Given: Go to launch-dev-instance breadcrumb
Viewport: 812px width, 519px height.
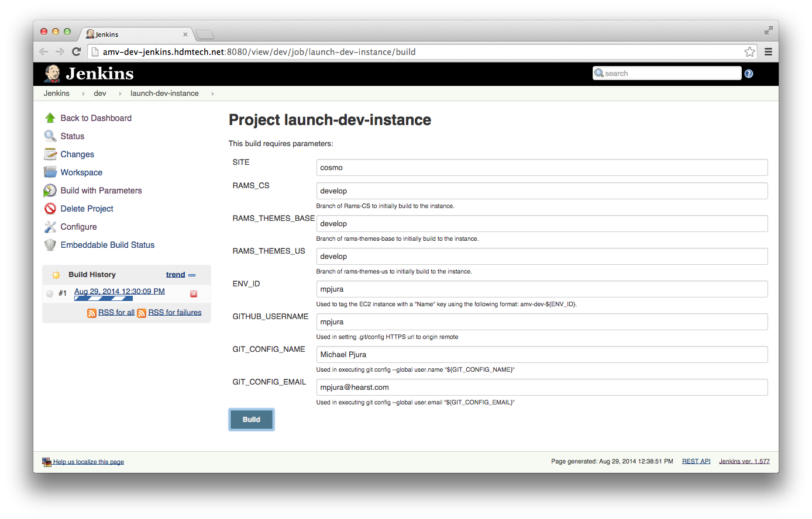Looking at the screenshot, I should (164, 94).
